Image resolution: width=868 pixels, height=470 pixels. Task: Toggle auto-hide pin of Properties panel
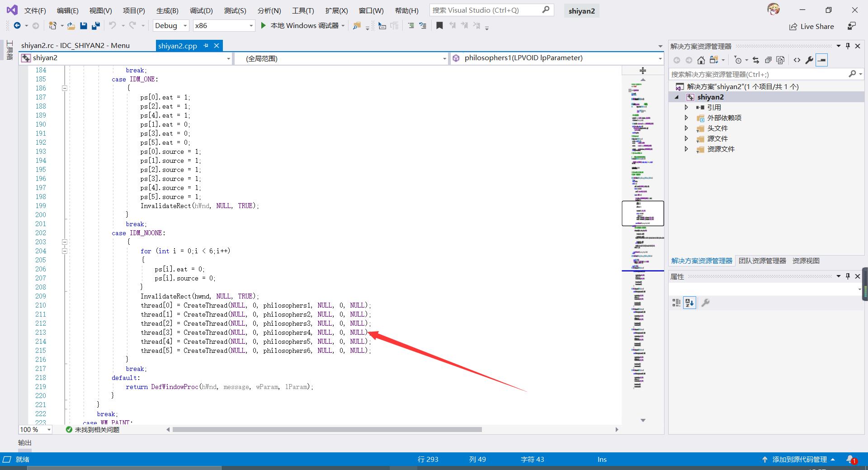point(848,276)
